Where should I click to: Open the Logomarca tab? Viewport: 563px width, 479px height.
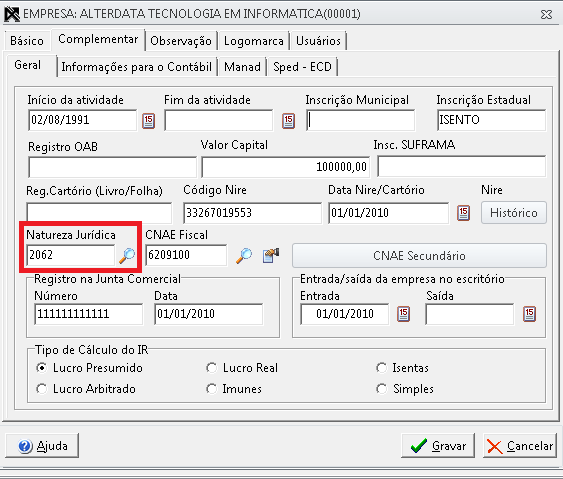tap(254, 41)
